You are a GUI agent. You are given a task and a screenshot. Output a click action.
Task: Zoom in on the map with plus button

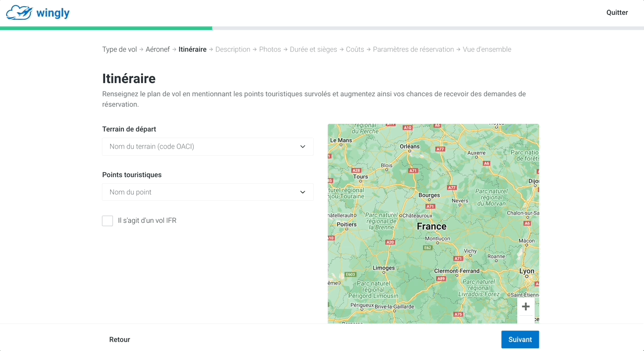pos(526,306)
